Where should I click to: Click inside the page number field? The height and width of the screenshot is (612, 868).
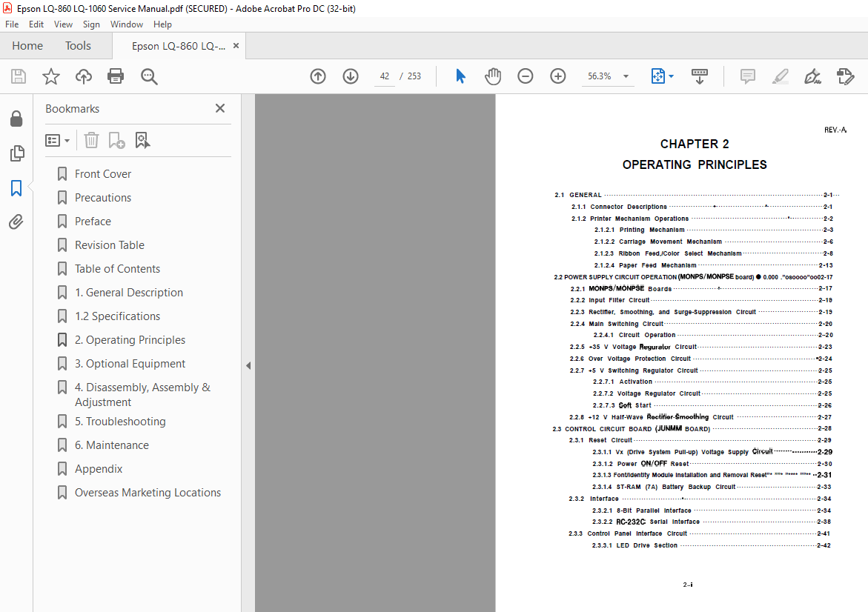(384, 76)
